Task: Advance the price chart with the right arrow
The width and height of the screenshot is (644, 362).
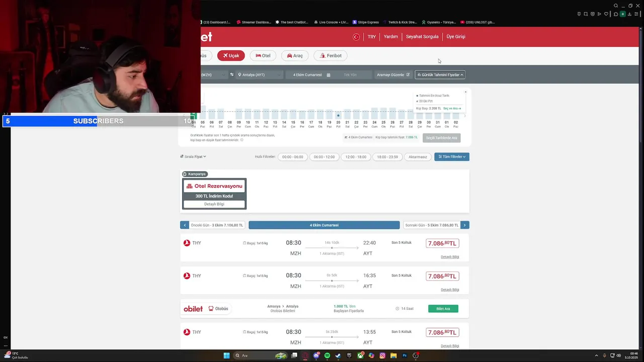Action: click(x=465, y=116)
